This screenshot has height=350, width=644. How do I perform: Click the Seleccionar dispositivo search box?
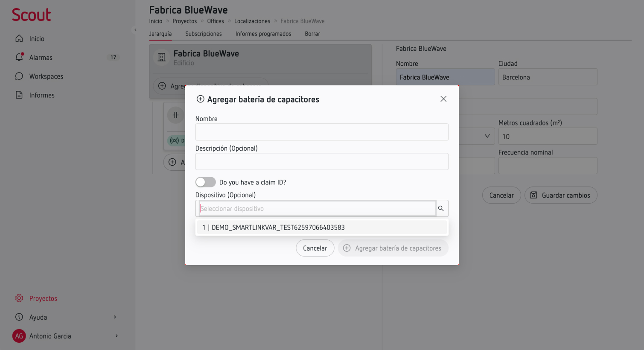(x=318, y=209)
